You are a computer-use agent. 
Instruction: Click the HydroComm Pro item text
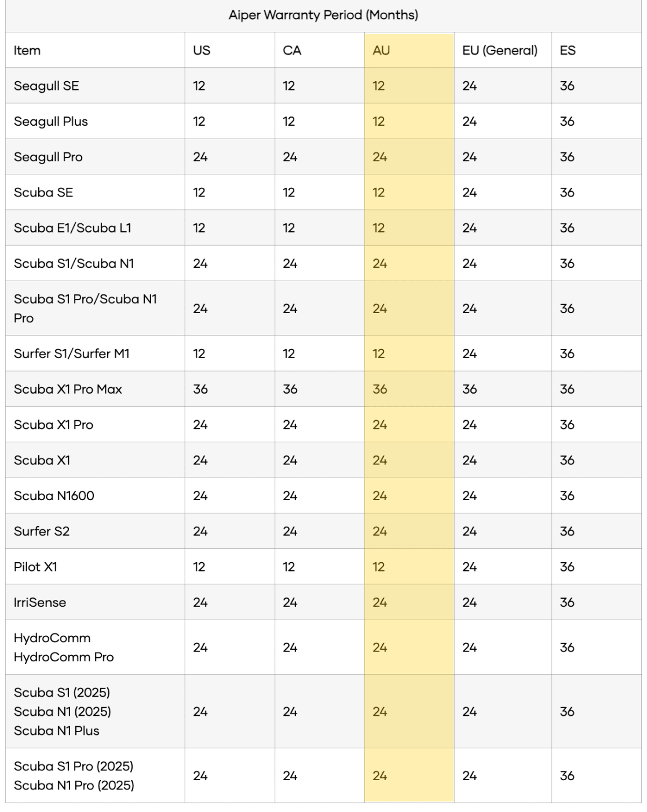pyautogui.click(x=64, y=657)
